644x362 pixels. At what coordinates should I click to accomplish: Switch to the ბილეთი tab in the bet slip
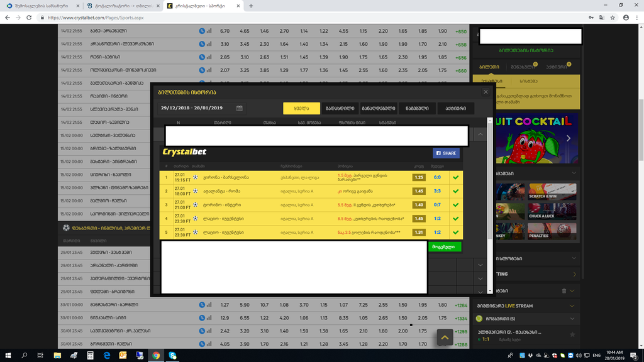[489, 67]
